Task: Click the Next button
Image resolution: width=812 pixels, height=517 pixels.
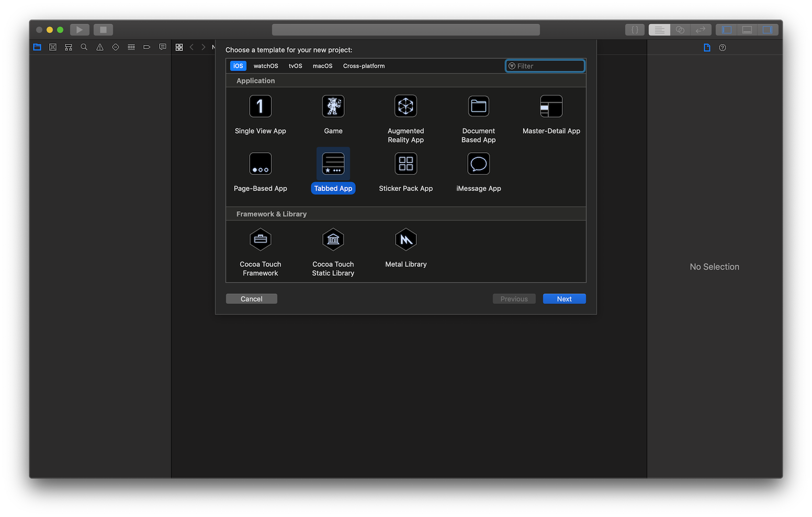Action: 565,299
